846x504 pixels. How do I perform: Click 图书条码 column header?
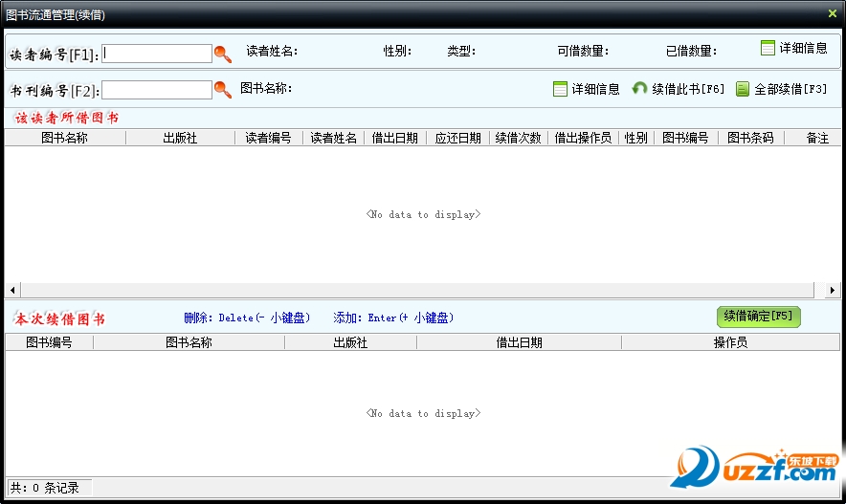[x=751, y=138]
